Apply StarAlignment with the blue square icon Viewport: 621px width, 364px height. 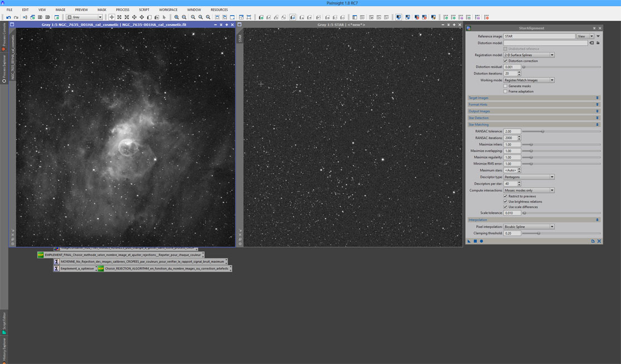[x=475, y=241]
